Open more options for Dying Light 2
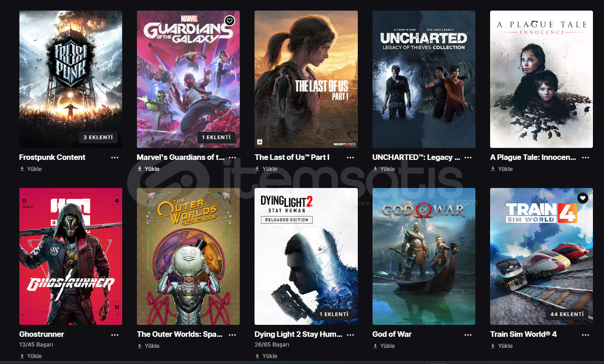The height and width of the screenshot is (364, 604). 350,335
